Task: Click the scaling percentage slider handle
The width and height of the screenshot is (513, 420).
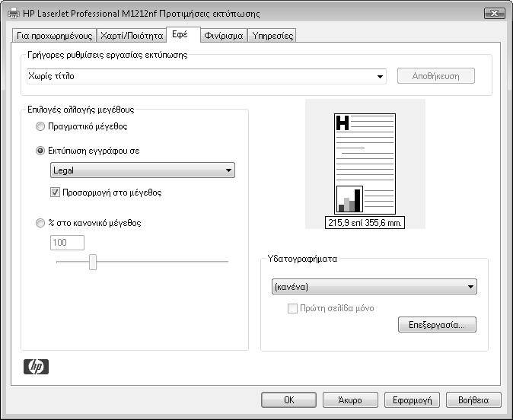Action: click(x=93, y=262)
